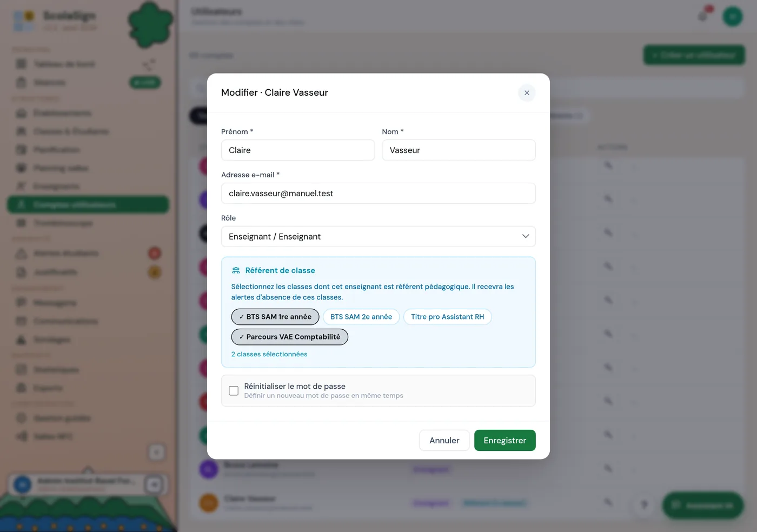Toggle the Titre pro Assistant RH chip
This screenshot has width=757, height=532.
(x=448, y=317)
